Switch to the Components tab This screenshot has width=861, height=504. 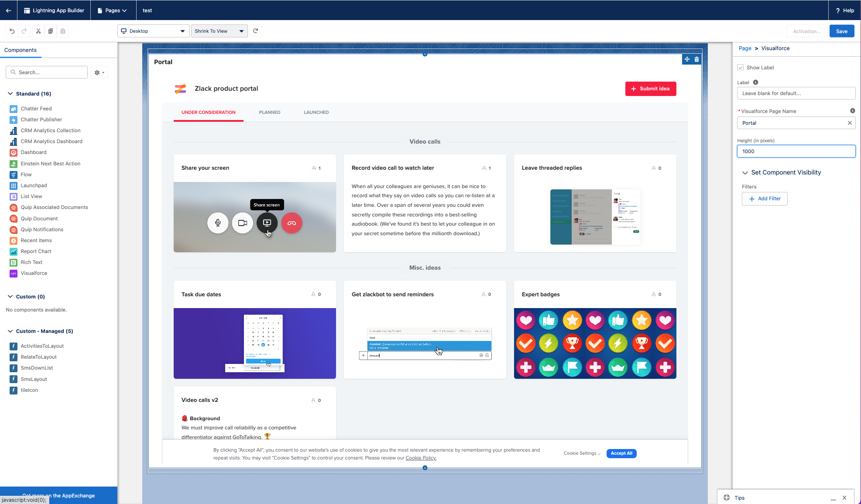(x=21, y=50)
